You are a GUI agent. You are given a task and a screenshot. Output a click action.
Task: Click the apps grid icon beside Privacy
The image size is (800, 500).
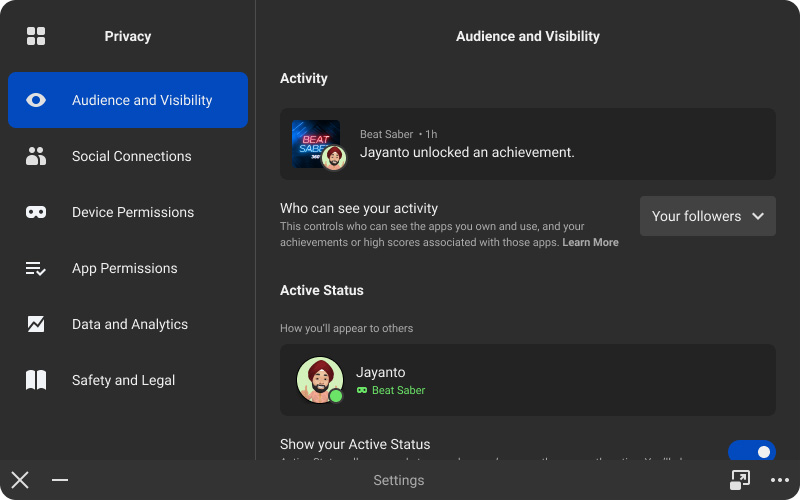(x=36, y=36)
